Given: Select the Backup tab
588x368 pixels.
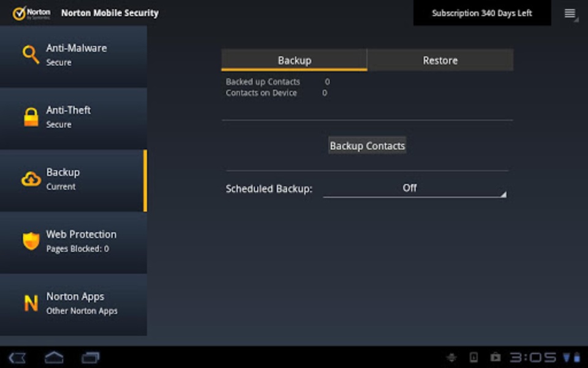Looking at the screenshot, I should tap(294, 60).
